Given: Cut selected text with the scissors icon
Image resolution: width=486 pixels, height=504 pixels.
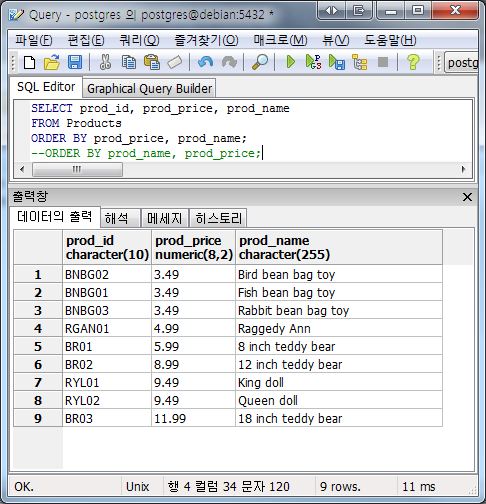Looking at the screenshot, I should pyautogui.click(x=105, y=62).
